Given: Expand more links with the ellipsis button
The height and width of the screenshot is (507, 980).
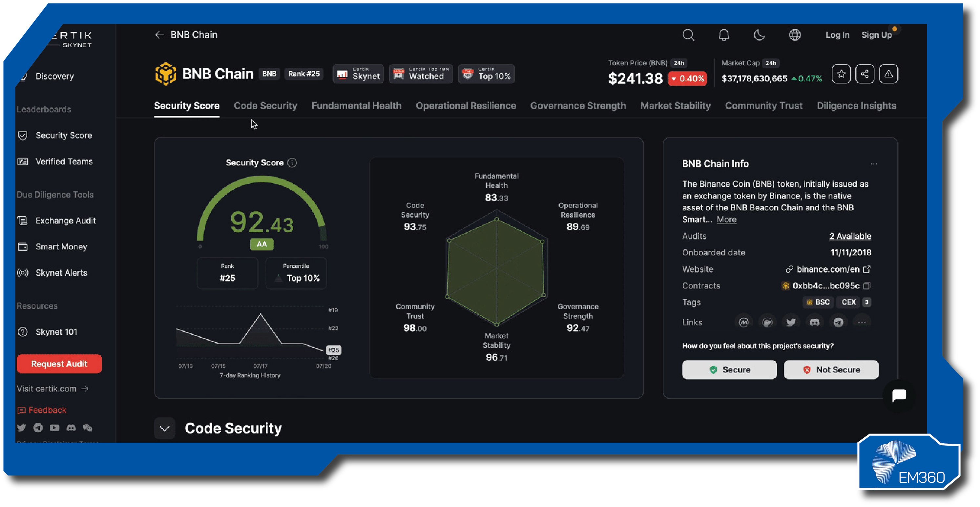Looking at the screenshot, I should click(862, 322).
